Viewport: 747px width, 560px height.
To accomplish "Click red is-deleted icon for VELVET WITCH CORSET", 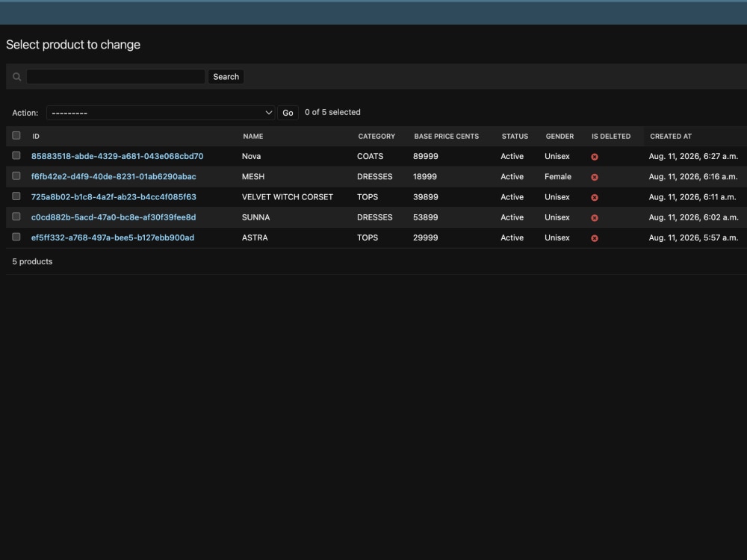I will 595,198.
